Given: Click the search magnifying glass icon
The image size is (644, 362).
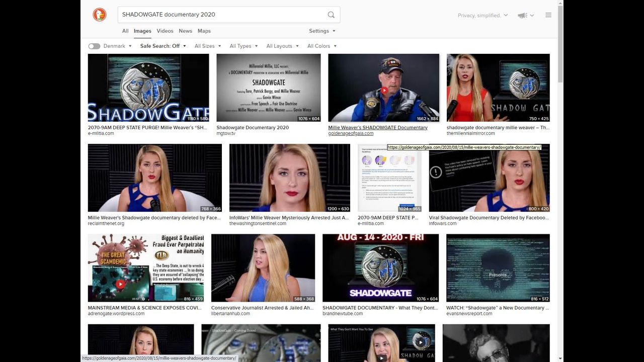Looking at the screenshot, I should [x=331, y=15].
